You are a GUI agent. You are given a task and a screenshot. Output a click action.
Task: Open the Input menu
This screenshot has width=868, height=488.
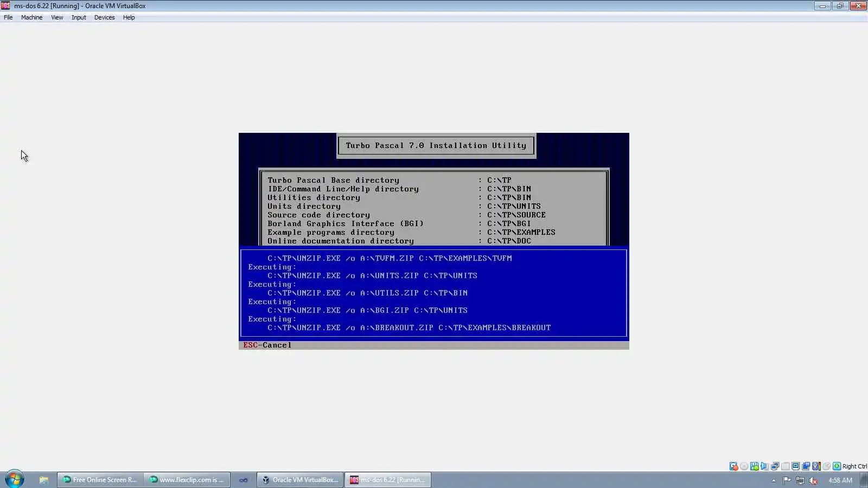pyautogui.click(x=79, y=17)
